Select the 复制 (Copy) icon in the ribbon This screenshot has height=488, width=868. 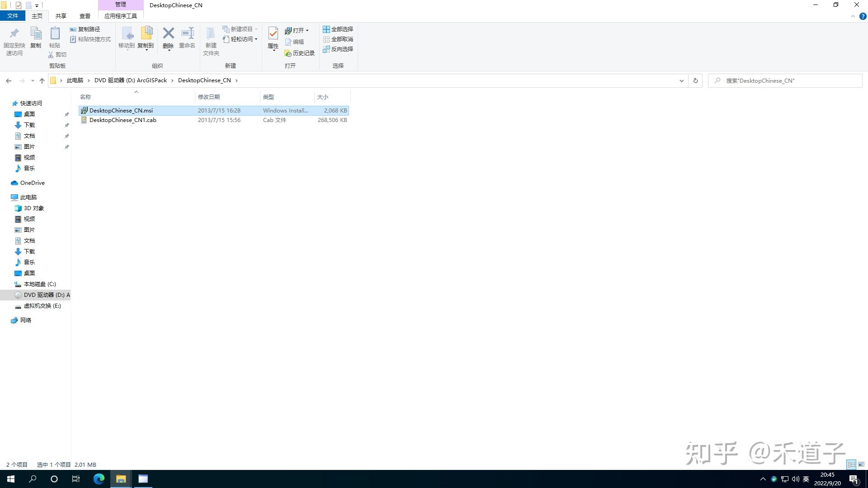36,38
